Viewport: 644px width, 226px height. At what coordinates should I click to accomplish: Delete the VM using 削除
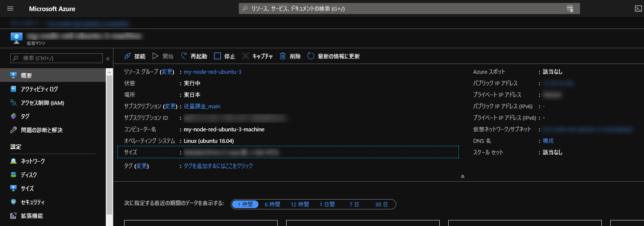(290, 56)
